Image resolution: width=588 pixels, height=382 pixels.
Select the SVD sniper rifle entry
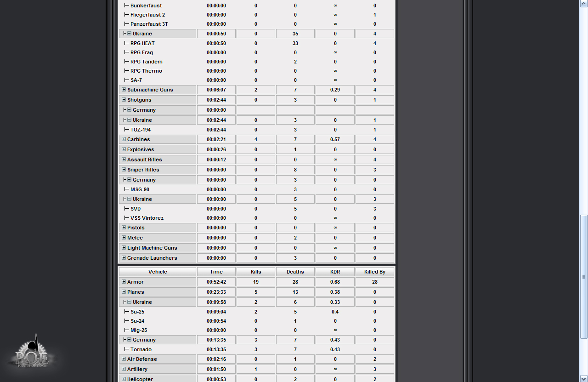tap(136, 209)
